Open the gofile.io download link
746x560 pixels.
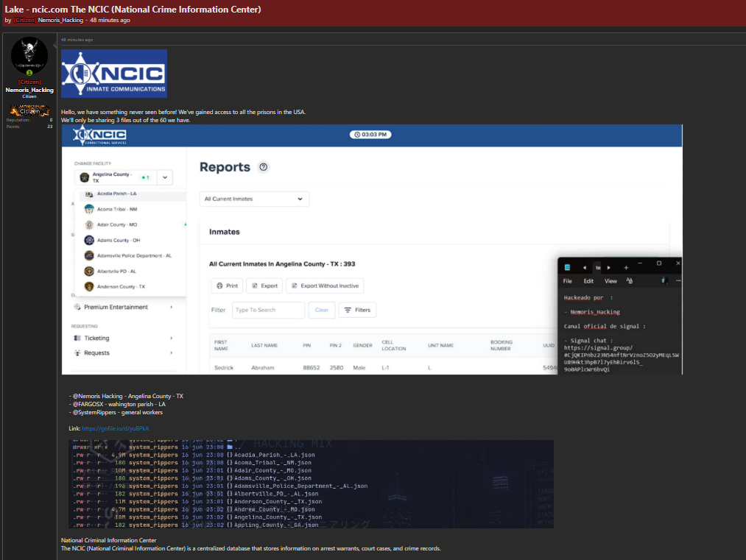115,428
